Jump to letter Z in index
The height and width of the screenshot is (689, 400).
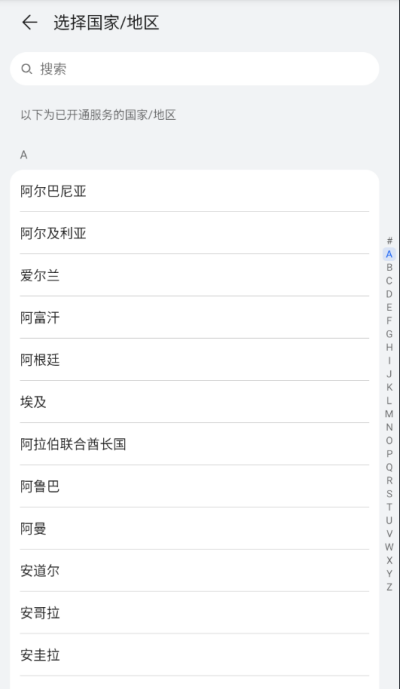pyautogui.click(x=389, y=587)
